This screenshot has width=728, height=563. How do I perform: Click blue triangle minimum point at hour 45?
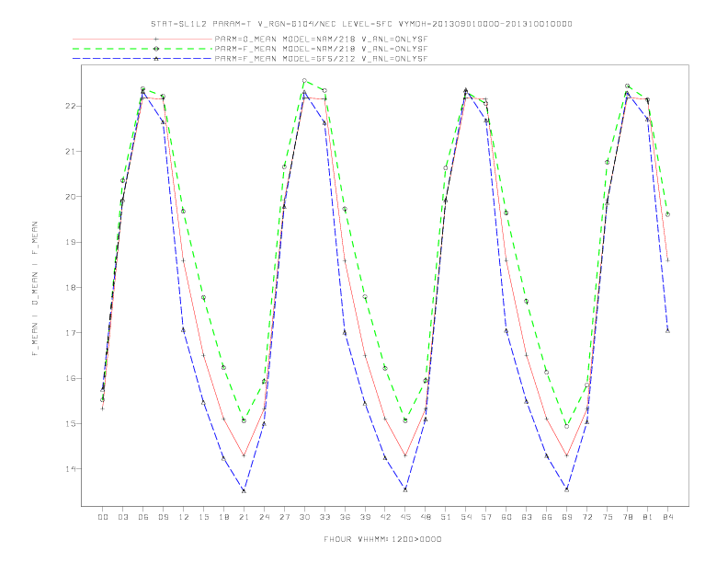click(x=405, y=489)
